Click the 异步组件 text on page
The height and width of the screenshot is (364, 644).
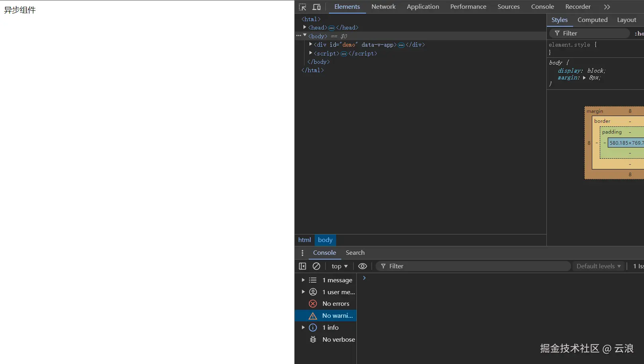[20, 10]
